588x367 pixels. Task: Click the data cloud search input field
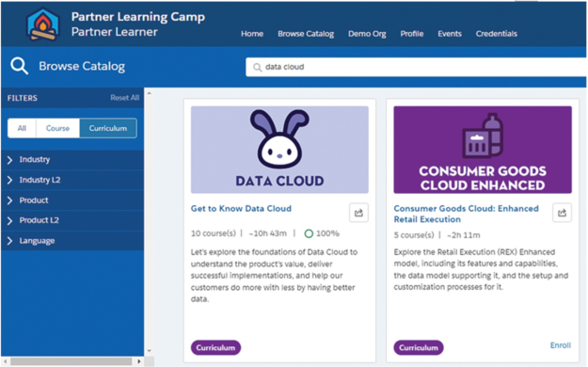click(416, 67)
